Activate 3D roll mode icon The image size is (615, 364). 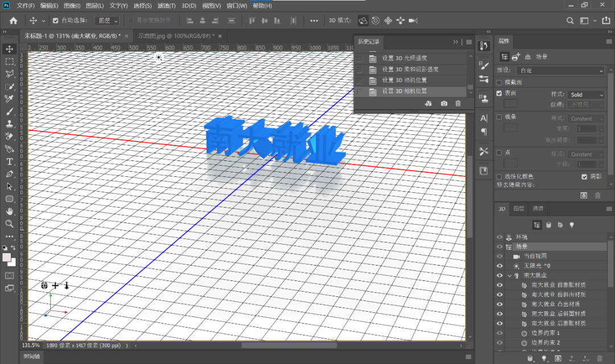click(x=375, y=20)
